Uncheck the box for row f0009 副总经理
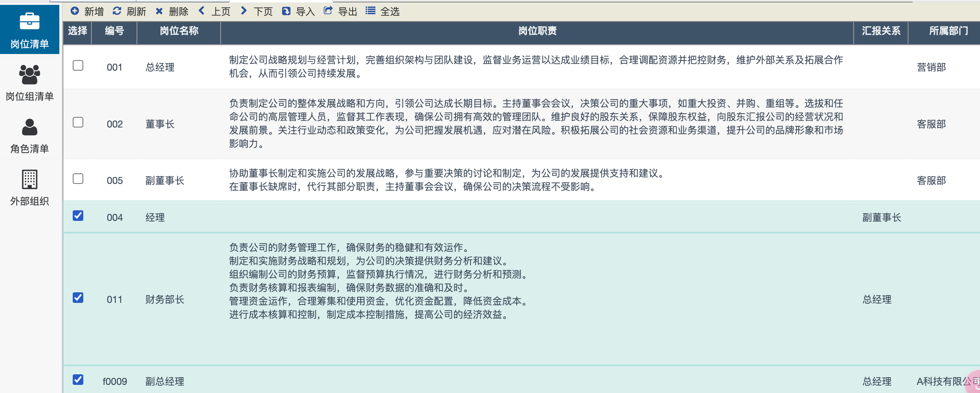Viewport: 980px width, 393px height. tap(78, 380)
